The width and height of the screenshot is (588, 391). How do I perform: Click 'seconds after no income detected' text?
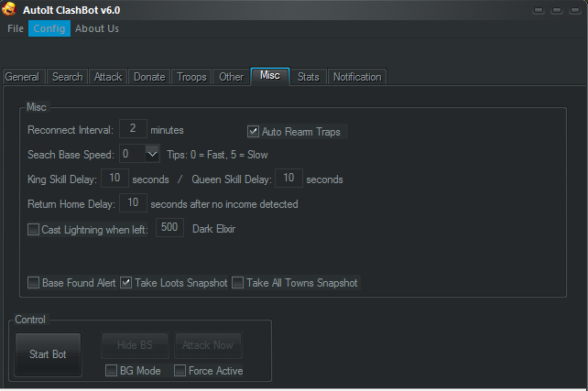tap(224, 204)
